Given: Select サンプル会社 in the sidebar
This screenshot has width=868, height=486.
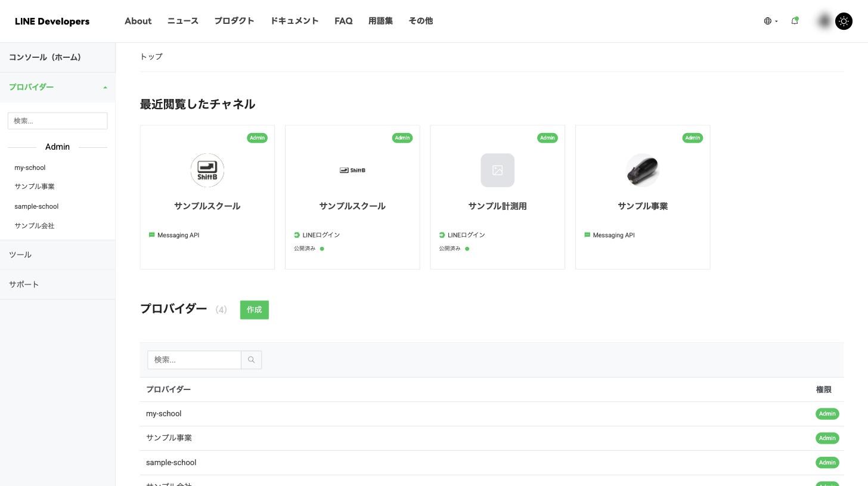Looking at the screenshot, I should click(x=35, y=226).
